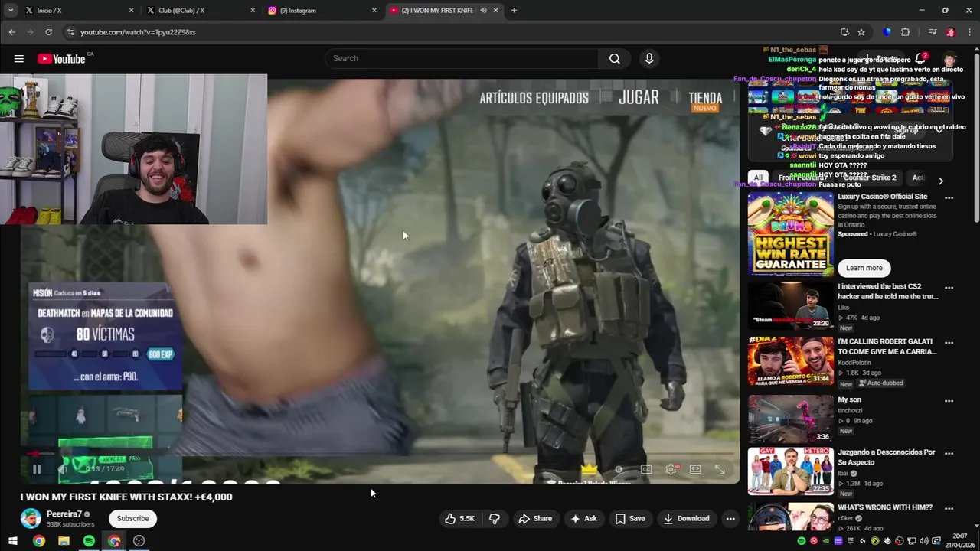Open a new browser tab
Viewport: 980px width, 551px height.
point(514,11)
